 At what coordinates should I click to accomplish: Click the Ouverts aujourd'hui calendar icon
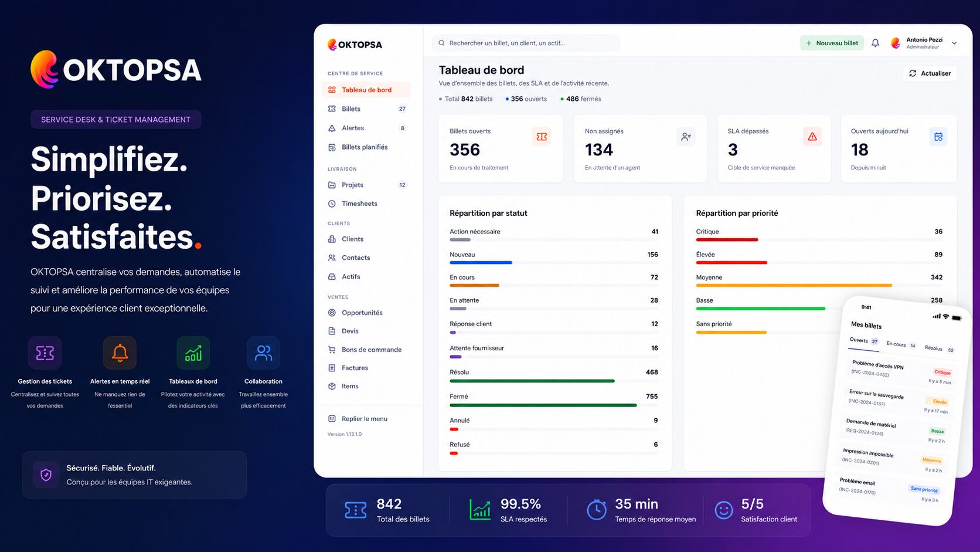click(938, 137)
